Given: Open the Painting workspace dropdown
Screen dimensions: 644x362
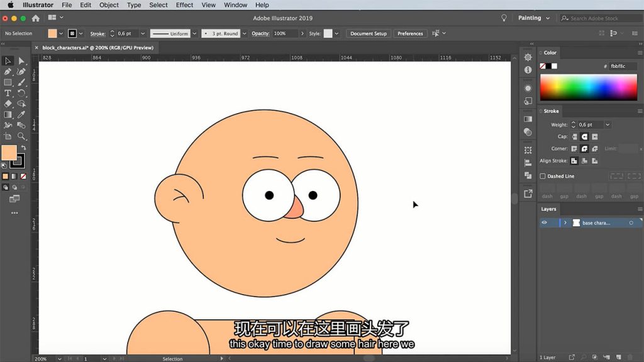Looking at the screenshot, I should [x=533, y=18].
